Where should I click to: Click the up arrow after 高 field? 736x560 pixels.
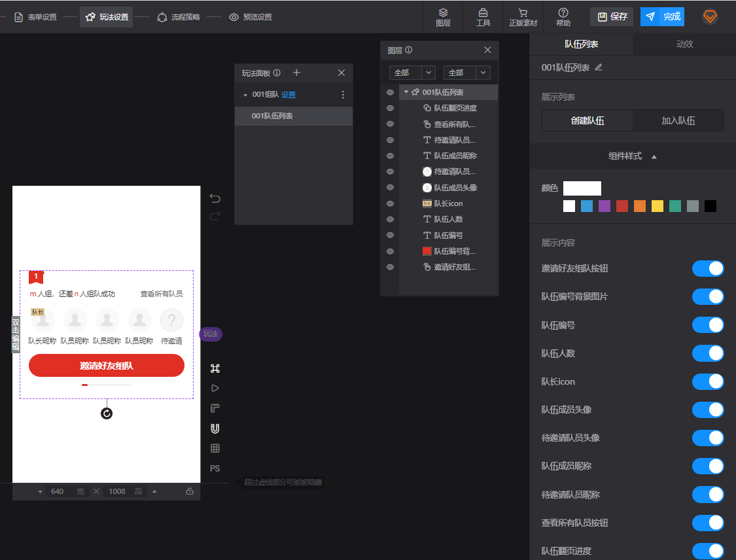point(154,491)
